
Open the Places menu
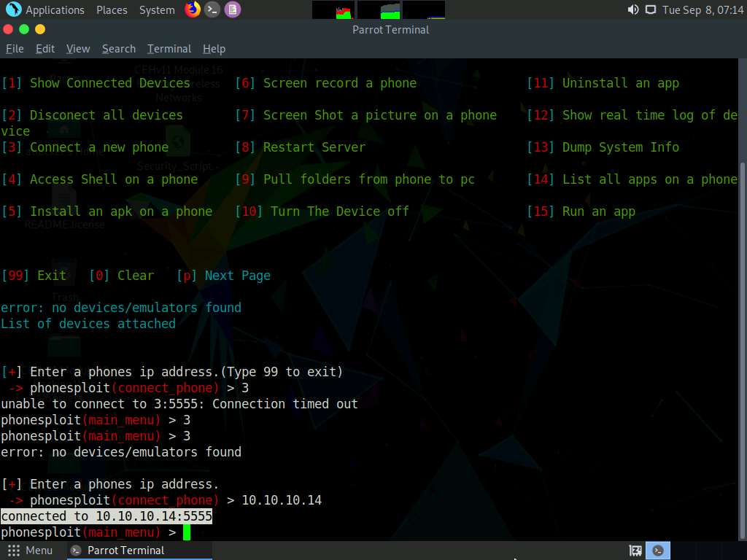click(x=112, y=9)
